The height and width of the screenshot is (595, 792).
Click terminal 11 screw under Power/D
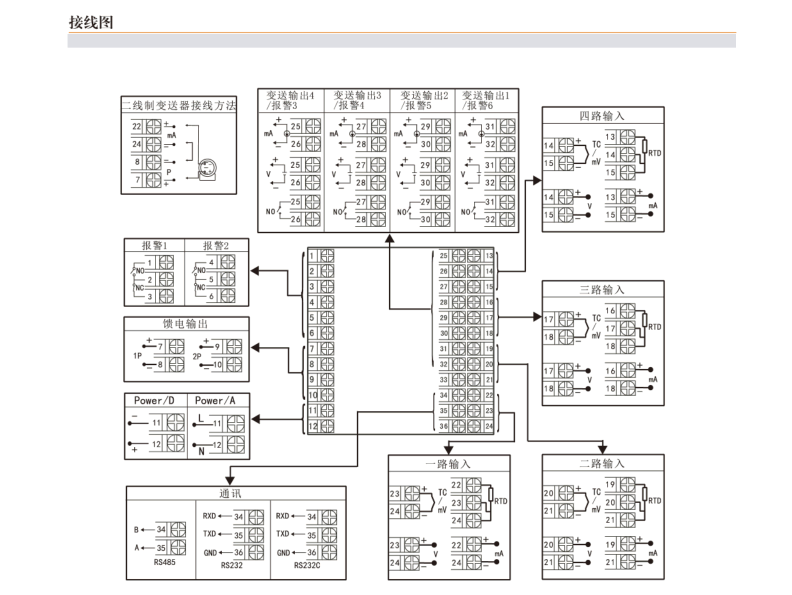pos(171,423)
